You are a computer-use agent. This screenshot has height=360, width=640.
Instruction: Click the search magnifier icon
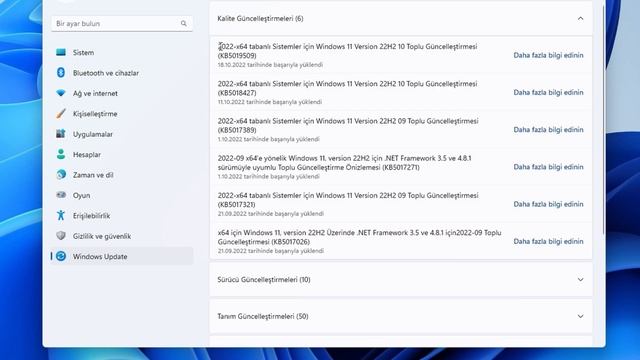[x=184, y=24]
